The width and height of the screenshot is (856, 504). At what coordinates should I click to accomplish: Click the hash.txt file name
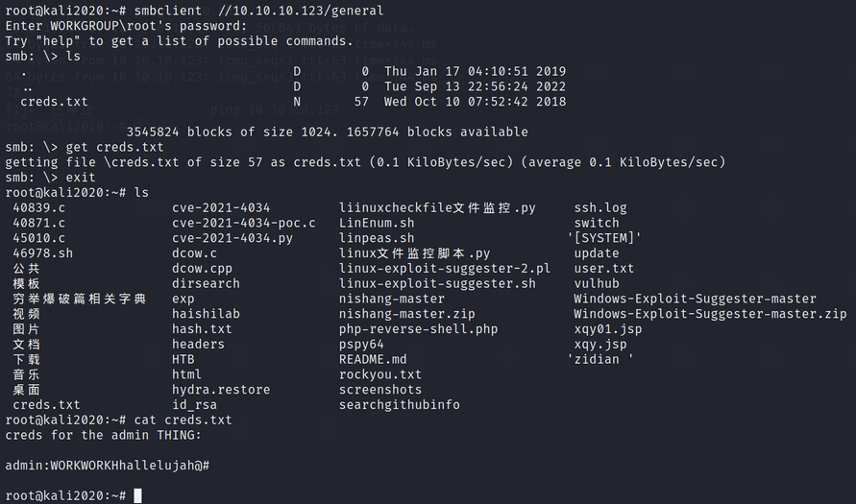(202, 329)
